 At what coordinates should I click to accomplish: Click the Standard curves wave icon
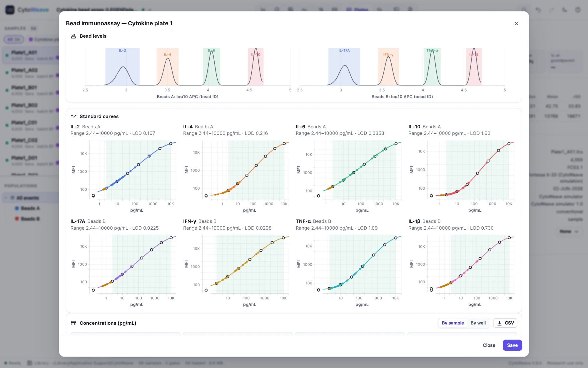click(x=73, y=116)
